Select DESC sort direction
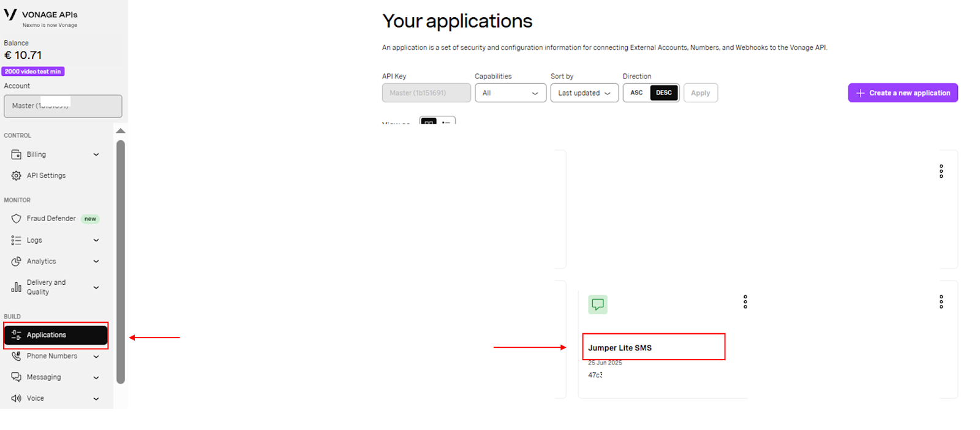Image resolution: width=980 pixels, height=430 pixels. pos(664,93)
